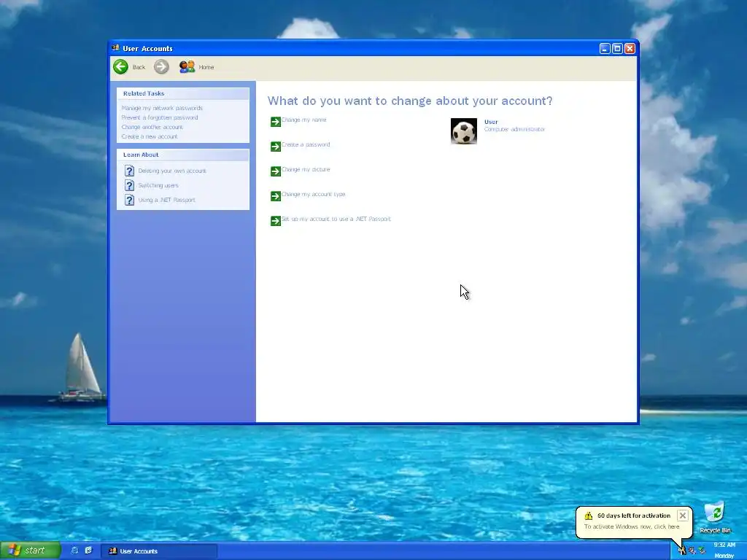Screen dimensions: 747x560
Task: Open Change my account type link
Action: (x=314, y=194)
